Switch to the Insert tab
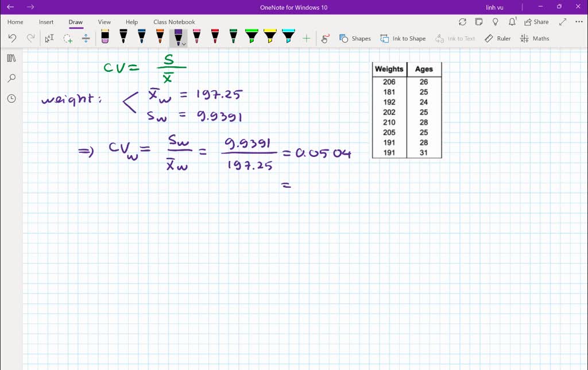Screen dimensions: 588x370 (46, 22)
